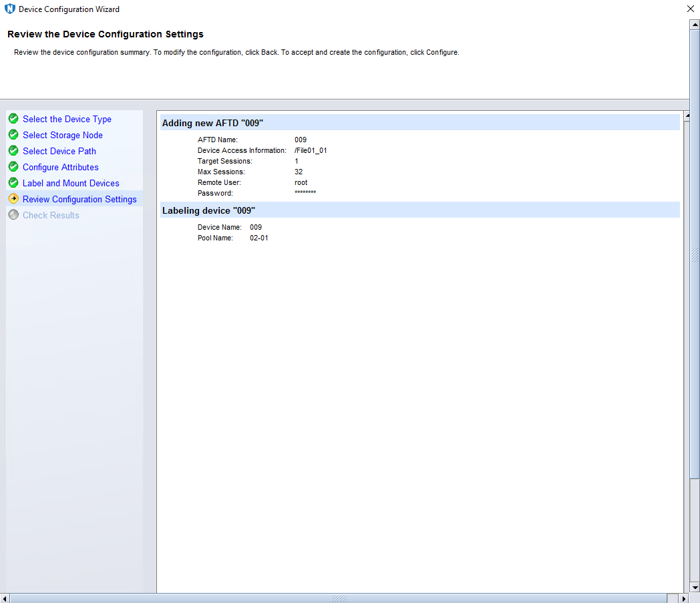Open the Select Storage Node step
The image size is (700, 603).
63,135
